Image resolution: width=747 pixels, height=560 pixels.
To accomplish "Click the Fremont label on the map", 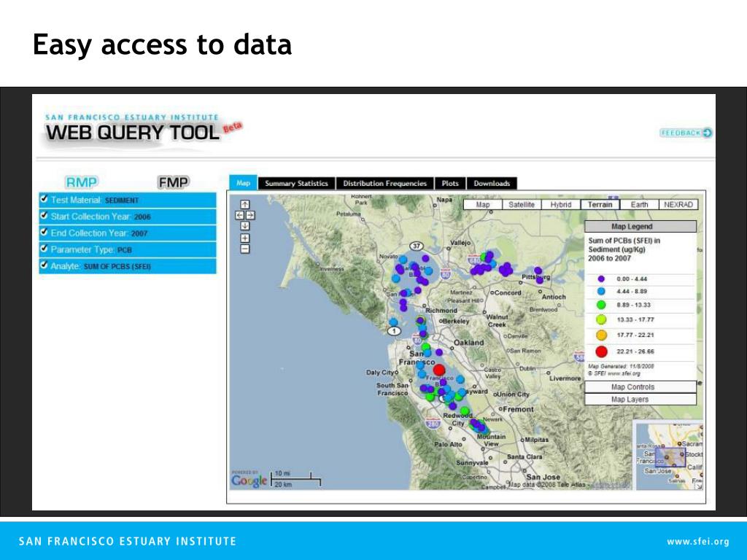I will tap(518, 409).
